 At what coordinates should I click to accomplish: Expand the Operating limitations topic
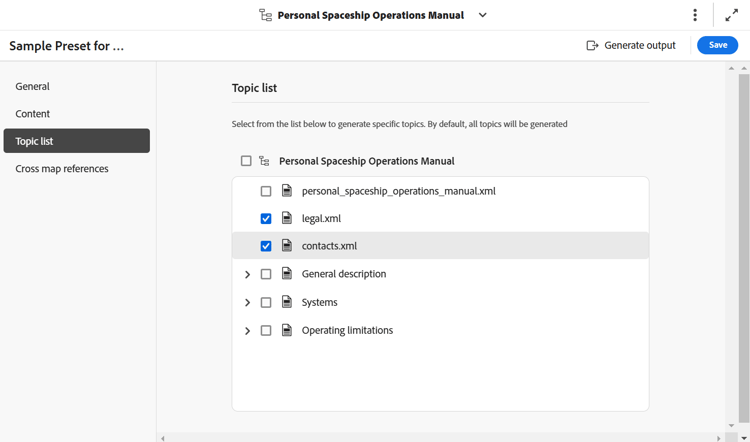pyautogui.click(x=247, y=330)
